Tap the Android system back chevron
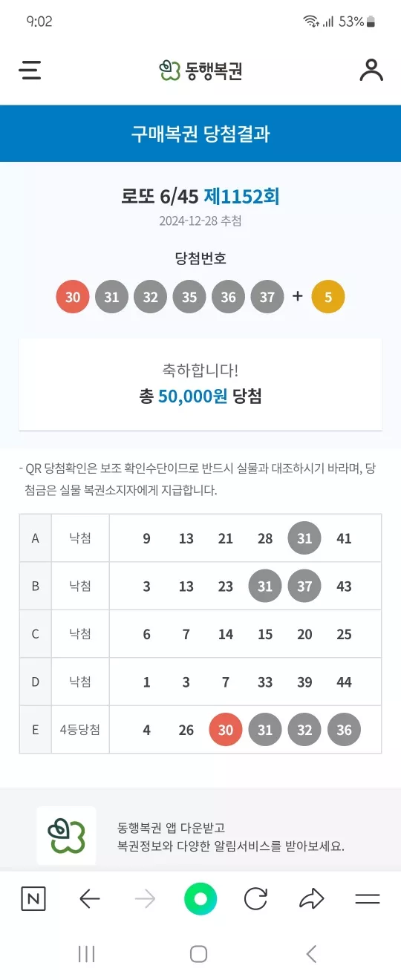The width and height of the screenshot is (401, 980). coord(312,954)
